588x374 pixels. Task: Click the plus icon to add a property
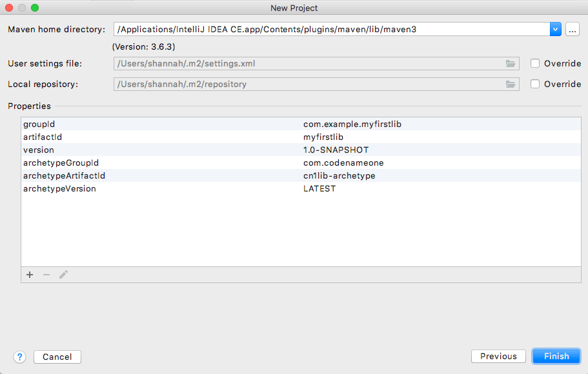30,275
